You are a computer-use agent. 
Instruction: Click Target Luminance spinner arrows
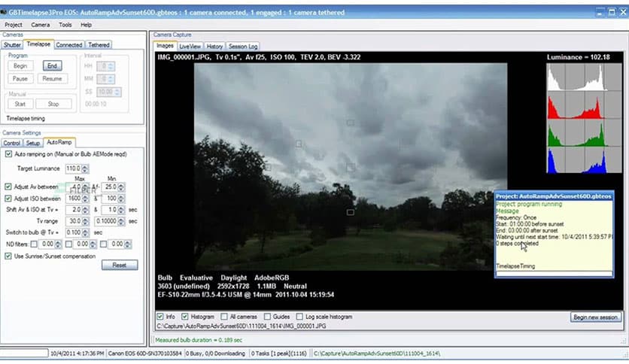click(x=85, y=168)
